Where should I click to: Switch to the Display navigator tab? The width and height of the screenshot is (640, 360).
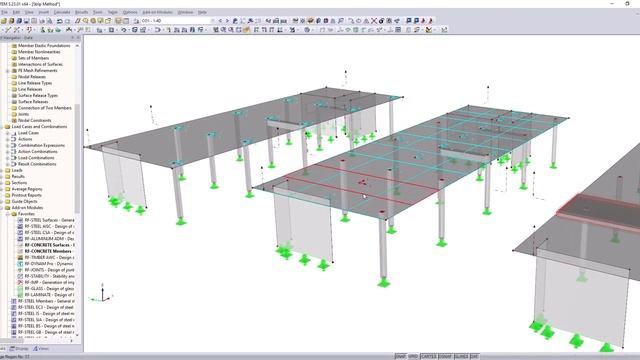pyautogui.click(x=19, y=349)
